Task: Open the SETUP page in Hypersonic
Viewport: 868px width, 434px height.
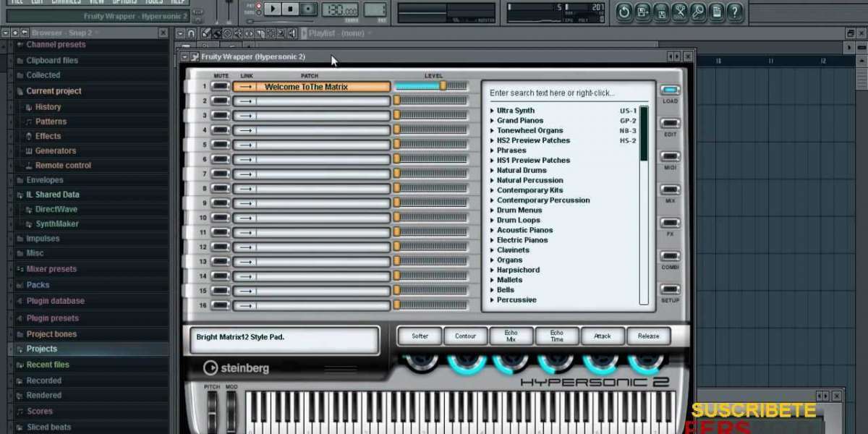Action: pos(670,289)
